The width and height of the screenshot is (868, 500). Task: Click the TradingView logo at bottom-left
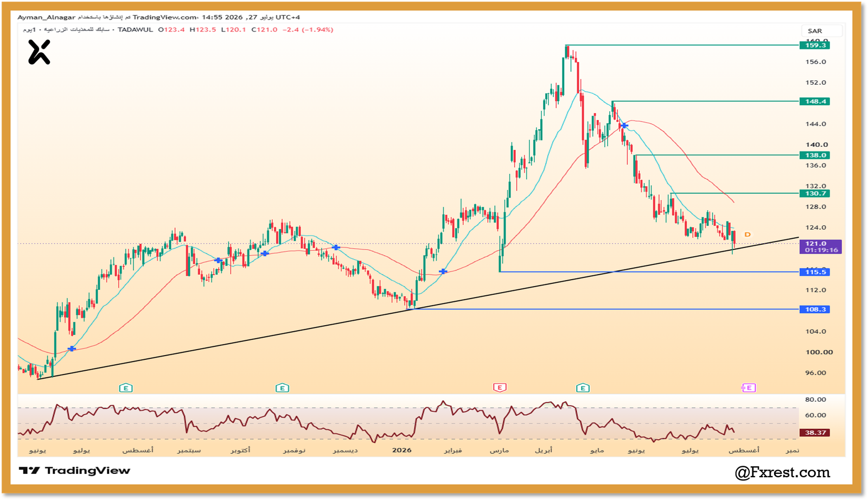(x=75, y=471)
